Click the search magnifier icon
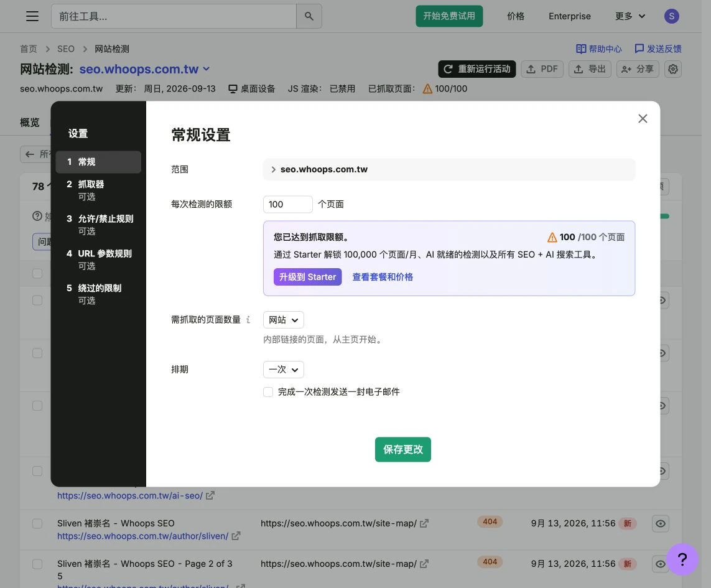The width and height of the screenshot is (711, 588). (x=309, y=16)
